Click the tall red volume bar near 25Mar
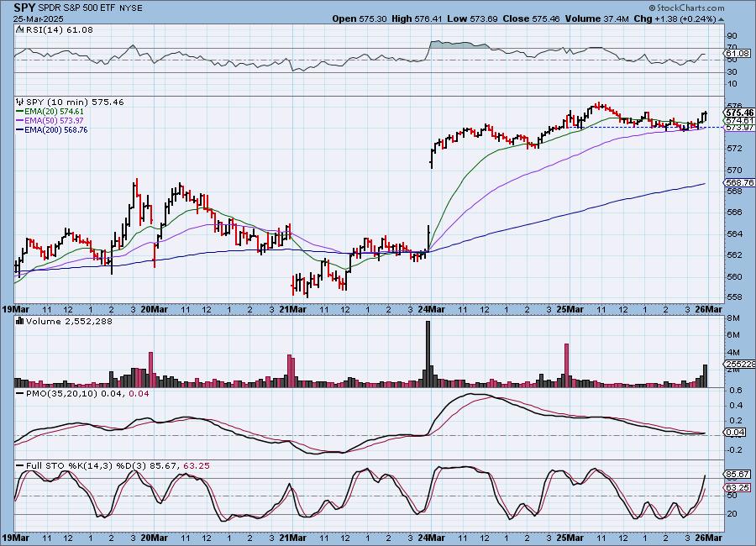Viewport: 756px width, 546px height. point(566,365)
